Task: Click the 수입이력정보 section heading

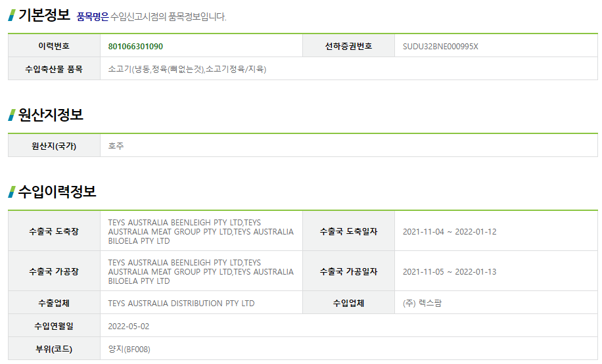Action: 57,192
